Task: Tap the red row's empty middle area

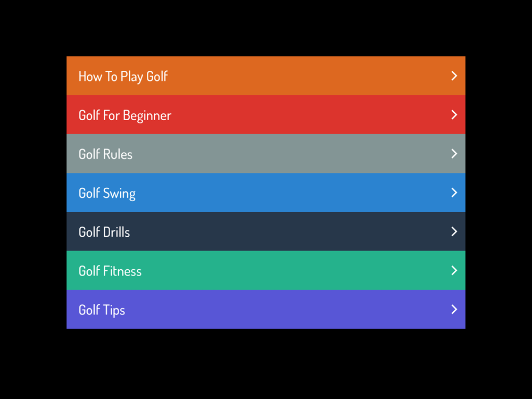Action: [298, 115]
